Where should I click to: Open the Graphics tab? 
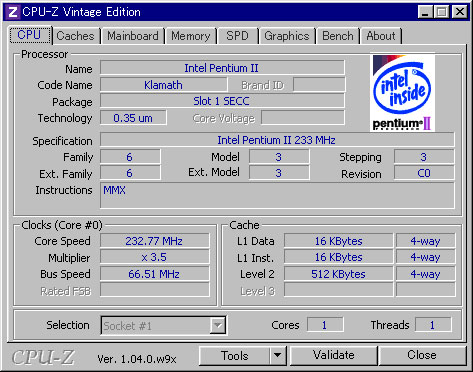point(287,36)
